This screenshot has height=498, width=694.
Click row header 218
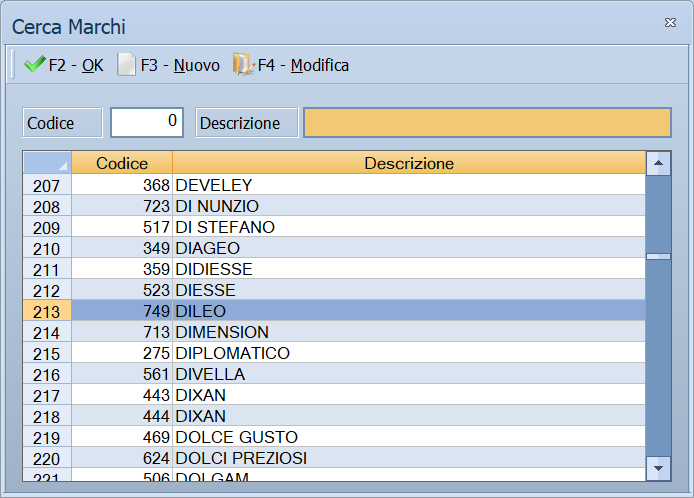click(x=47, y=416)
